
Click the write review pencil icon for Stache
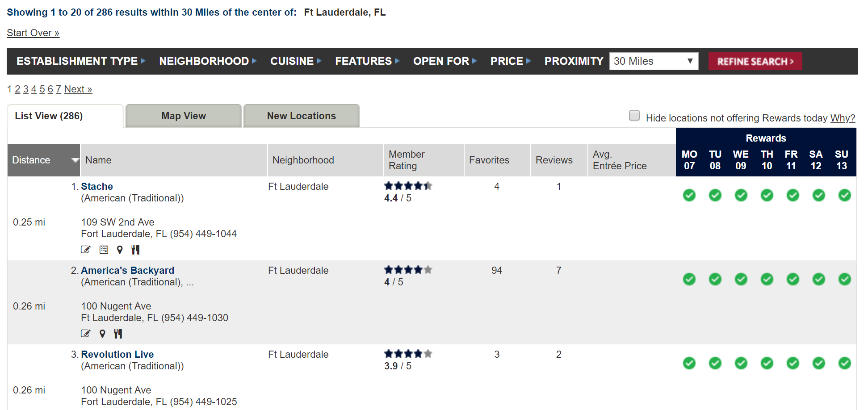click(x=86, y=250)
